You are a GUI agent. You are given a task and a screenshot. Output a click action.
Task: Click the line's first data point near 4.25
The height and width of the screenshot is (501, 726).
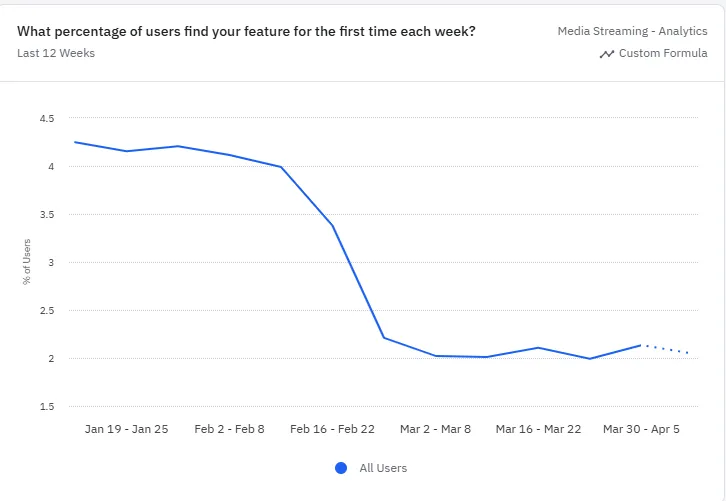75,142
